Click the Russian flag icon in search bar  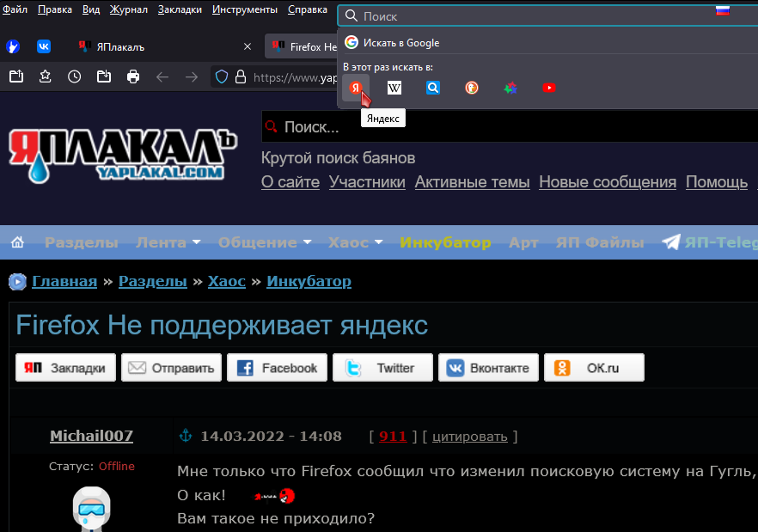pos(723,10)
